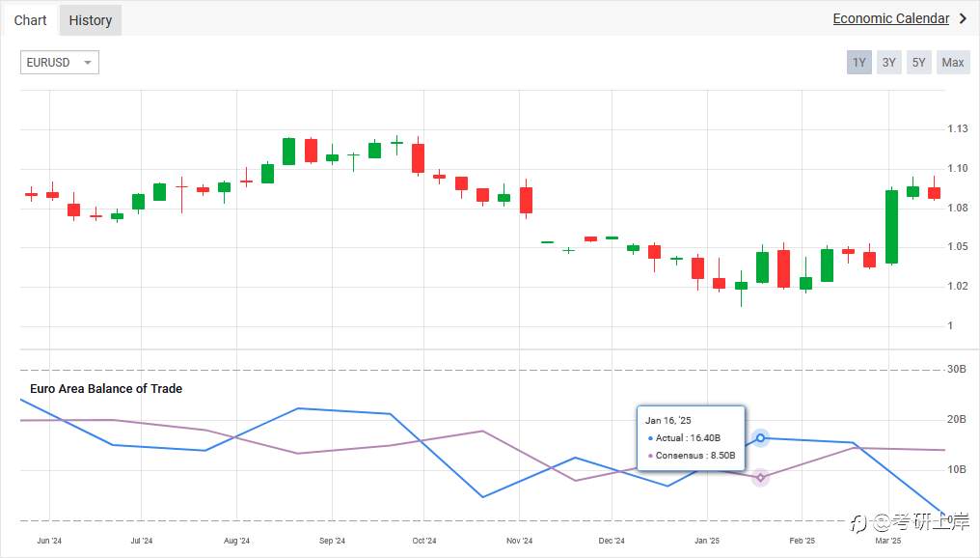Click the 1.05 price axis label
Screen dimensions: 980x558
click(x=958, y=246)
